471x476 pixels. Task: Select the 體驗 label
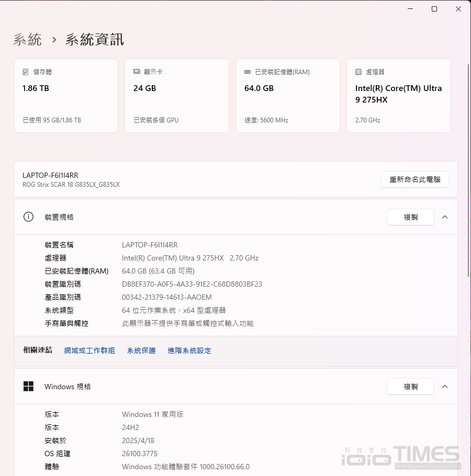point(52,467)
